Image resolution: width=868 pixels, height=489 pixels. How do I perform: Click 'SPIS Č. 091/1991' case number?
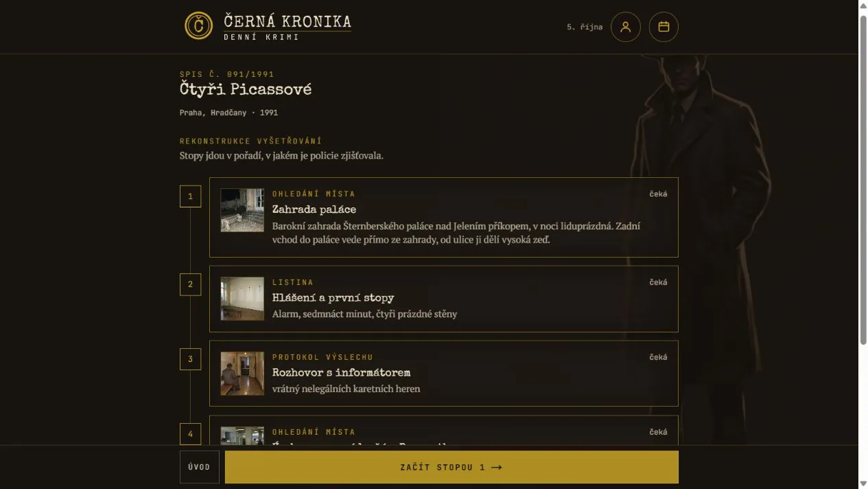click(x=227, y=74)
